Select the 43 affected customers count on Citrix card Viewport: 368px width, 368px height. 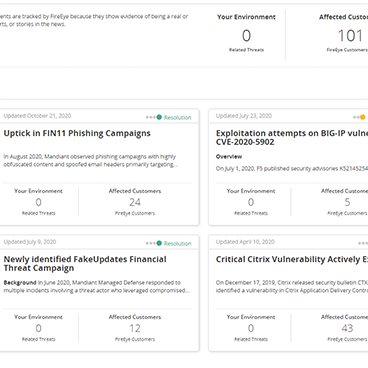tap(347, 328)
